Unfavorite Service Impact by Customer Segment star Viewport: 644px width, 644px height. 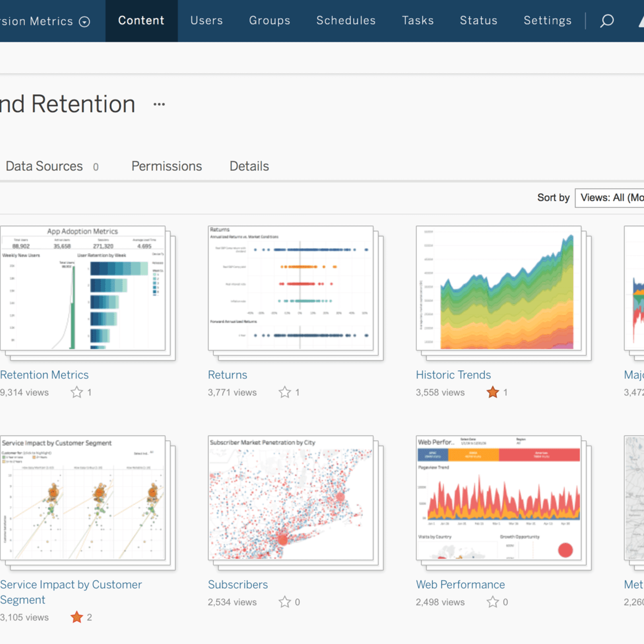(76, 617)
